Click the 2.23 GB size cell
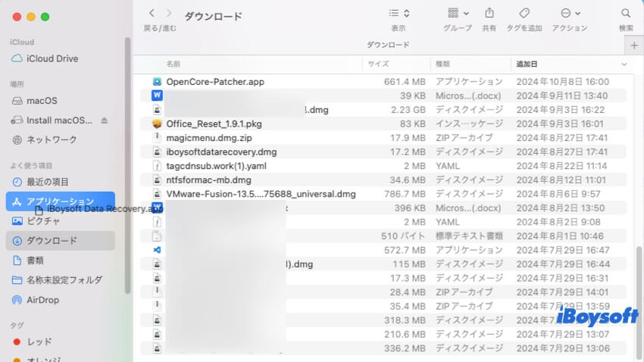The width and height of the screenshot is (644, 362). point(408,110)
